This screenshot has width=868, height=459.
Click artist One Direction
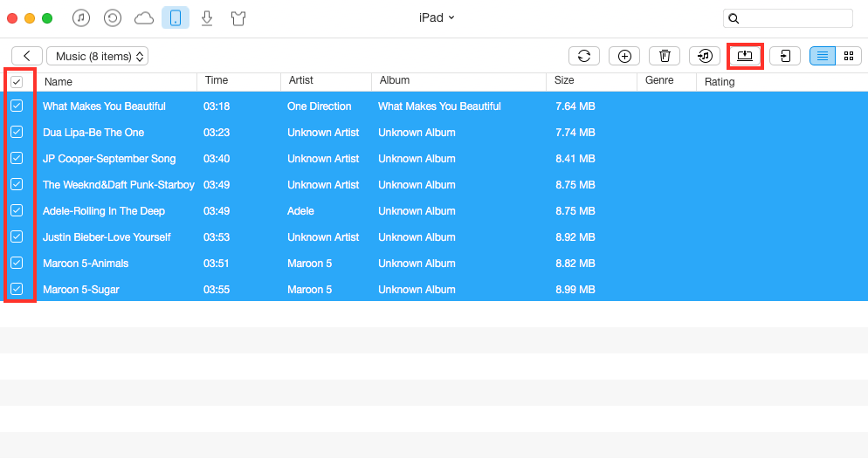319,106
